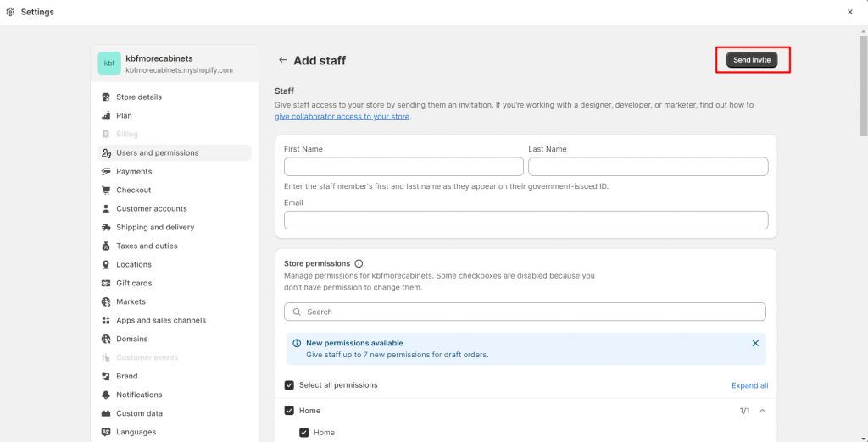Open the Users and permissions settings
This screenshot has width=868, height=442.
(x=157, y=153)
